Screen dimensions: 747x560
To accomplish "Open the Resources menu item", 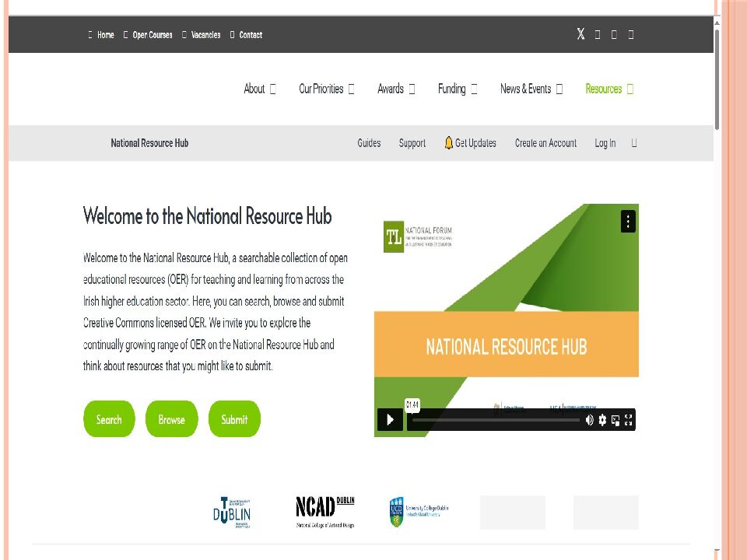I will tap(609, 89).
